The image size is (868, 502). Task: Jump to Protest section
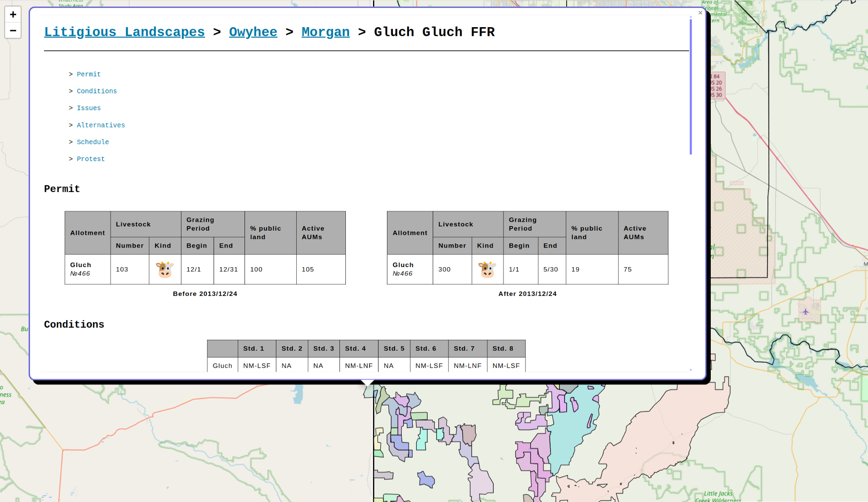[x=91, y=159]
